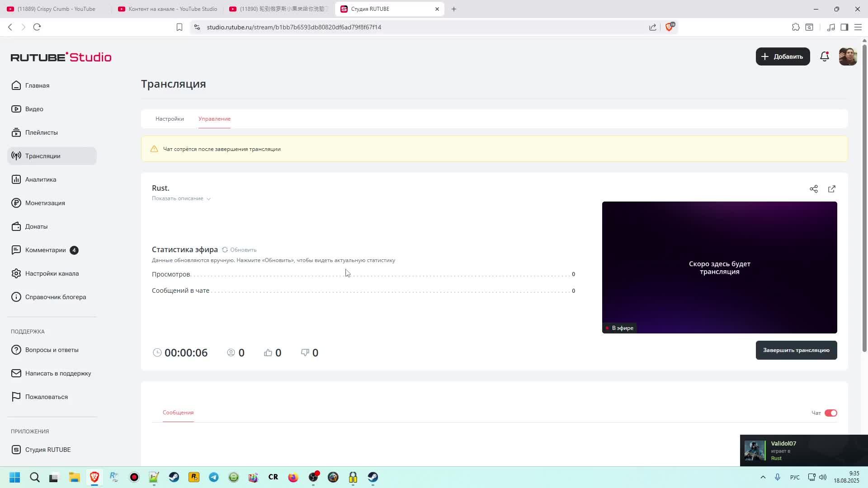
Task: Open the notifications bell
Action: click(x=824, y=56)
